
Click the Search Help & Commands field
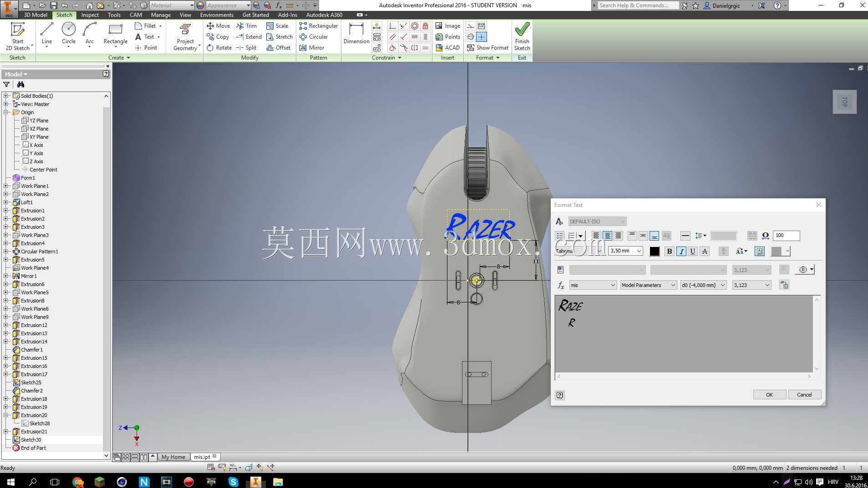pyautogui.click(x=638, y=5)
